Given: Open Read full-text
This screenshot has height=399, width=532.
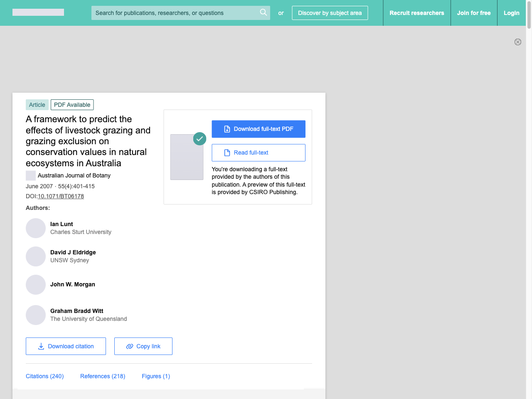Looking at the screenshot, I should tap(259, 153).
